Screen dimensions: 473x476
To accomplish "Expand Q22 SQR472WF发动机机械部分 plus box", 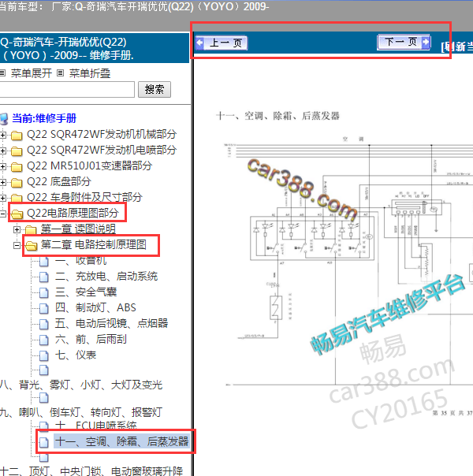I will tap(2, 135).
